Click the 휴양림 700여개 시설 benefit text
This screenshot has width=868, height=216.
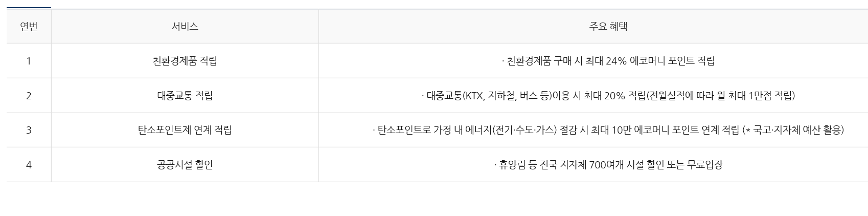[608, 165]
